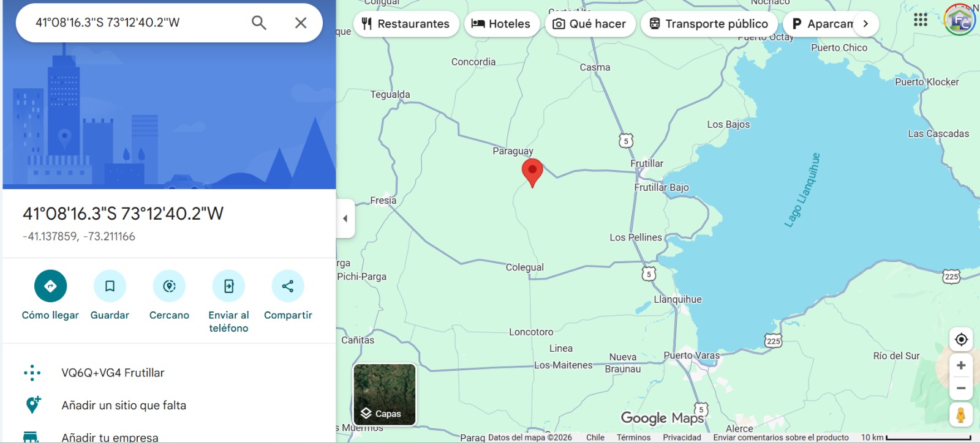The image size is (980, 443).
Task: Open Términos link
Action: click(633, 437)
